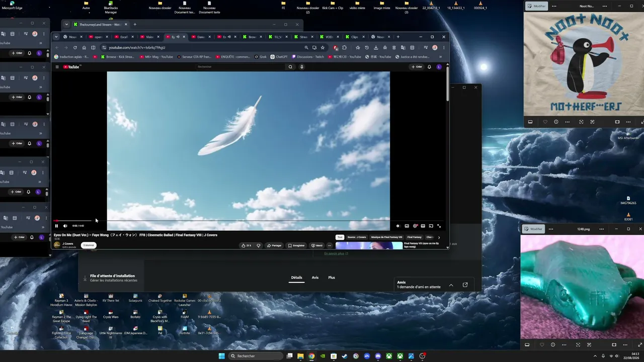Viewport: 644px width, 362px height.
Task: Open Microsoft Store from the taskbar
Action: click(334, 356)
